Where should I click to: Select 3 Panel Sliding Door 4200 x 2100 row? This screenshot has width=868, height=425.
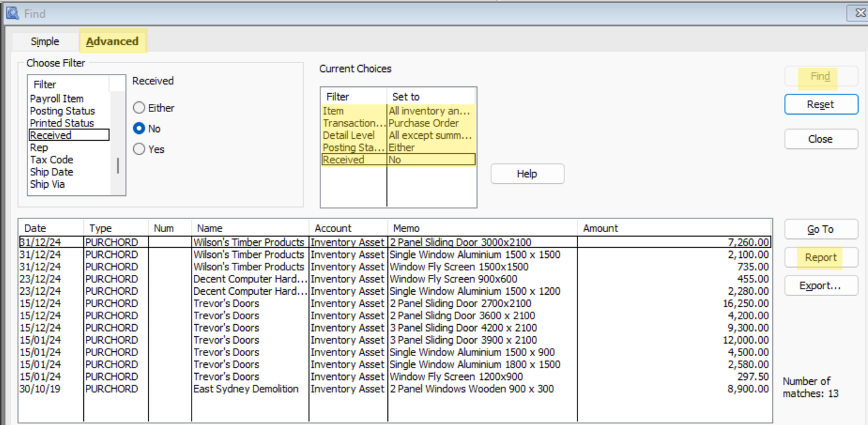[x=395, y=328]
